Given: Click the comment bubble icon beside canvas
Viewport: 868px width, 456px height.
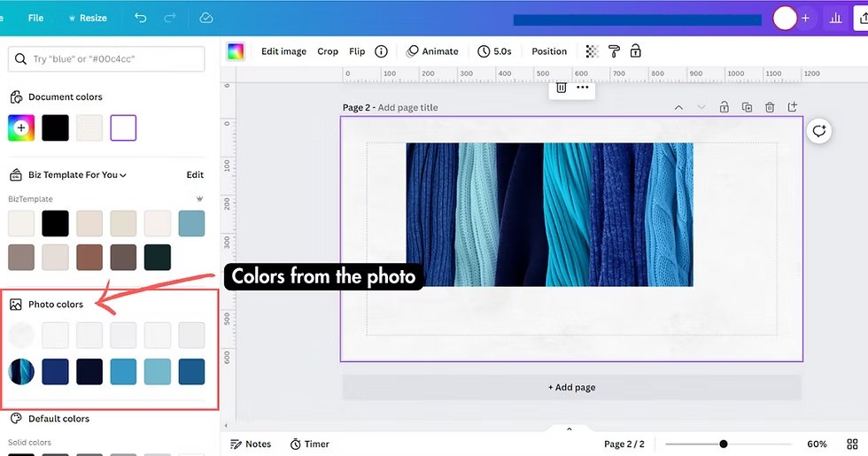Looking at the screenshot, I should 818,131.
